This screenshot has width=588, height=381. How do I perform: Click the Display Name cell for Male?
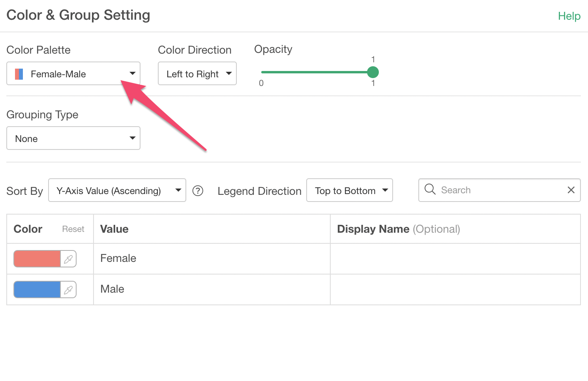(x=455, y=289)
